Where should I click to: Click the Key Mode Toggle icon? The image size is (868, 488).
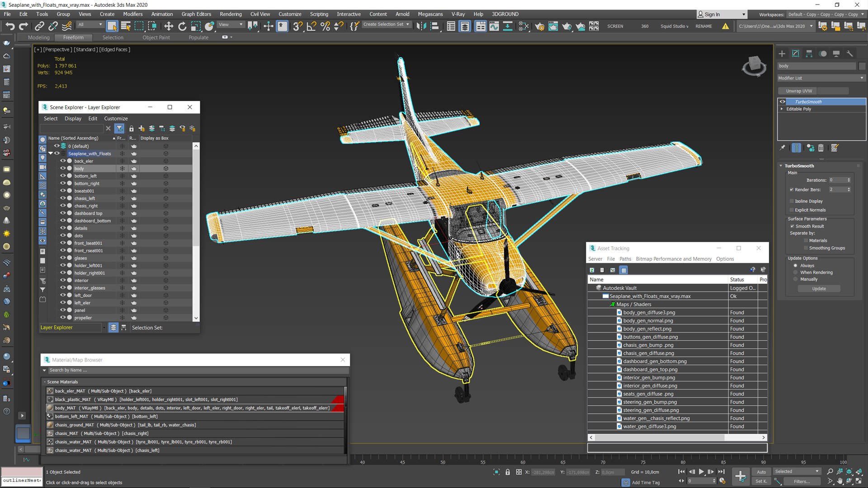pyautogui.click(x=681, y=481)
